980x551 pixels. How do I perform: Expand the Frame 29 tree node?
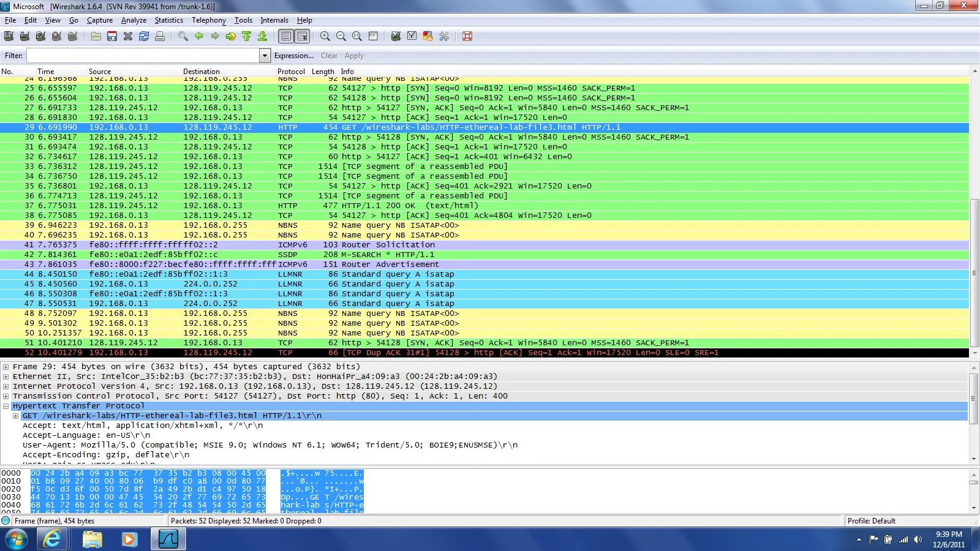coord(6,367)
